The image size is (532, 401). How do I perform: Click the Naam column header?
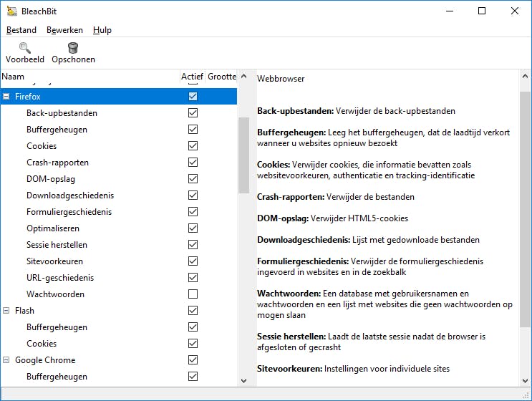[x=90, y=77]
